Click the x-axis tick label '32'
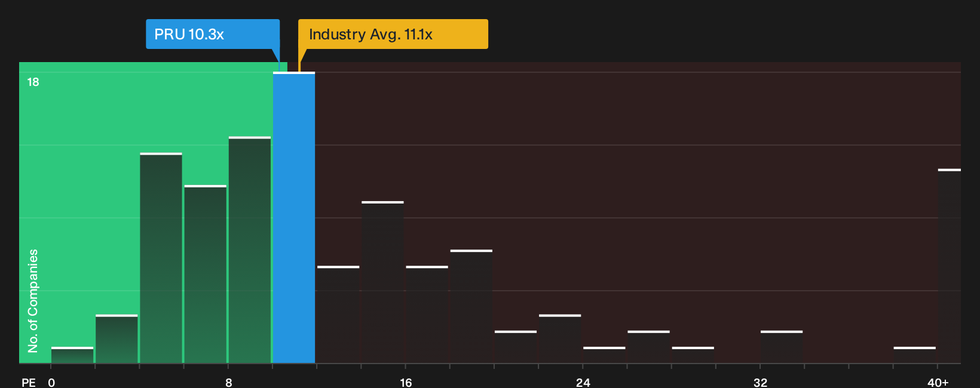The image size is (980, 388). pos(760,382)
